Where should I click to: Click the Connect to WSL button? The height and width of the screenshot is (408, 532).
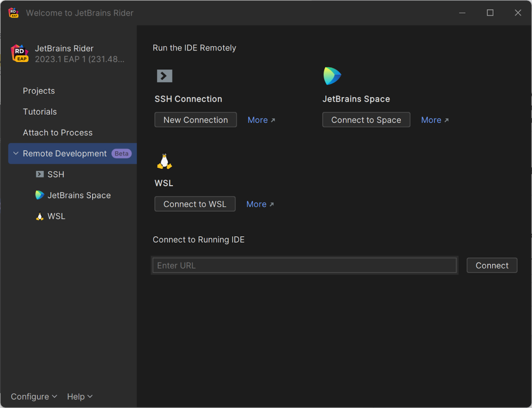195,204
